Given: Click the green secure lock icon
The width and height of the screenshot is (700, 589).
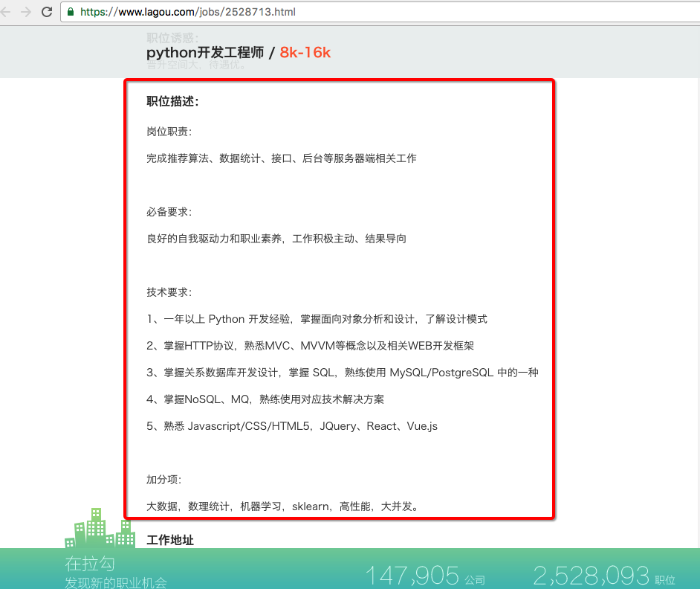Looking at the screenshot, I should (x=71, y=12).
